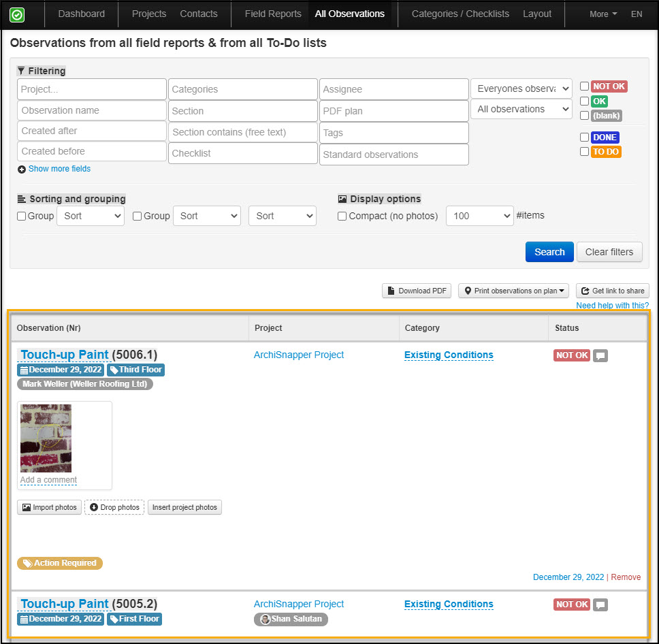Click the Import photos button

(x=49, y=507)
